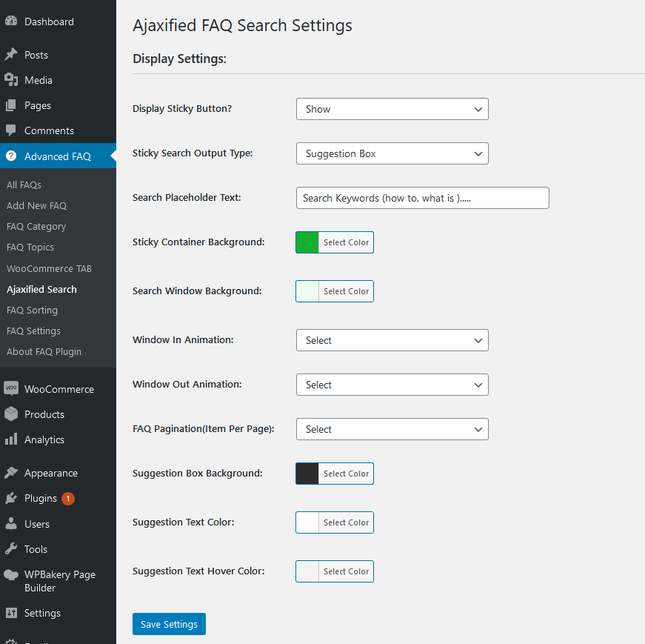Click the Comments speech bubble icon
This screenshot has height=644, width=645.
pos(11,130)
